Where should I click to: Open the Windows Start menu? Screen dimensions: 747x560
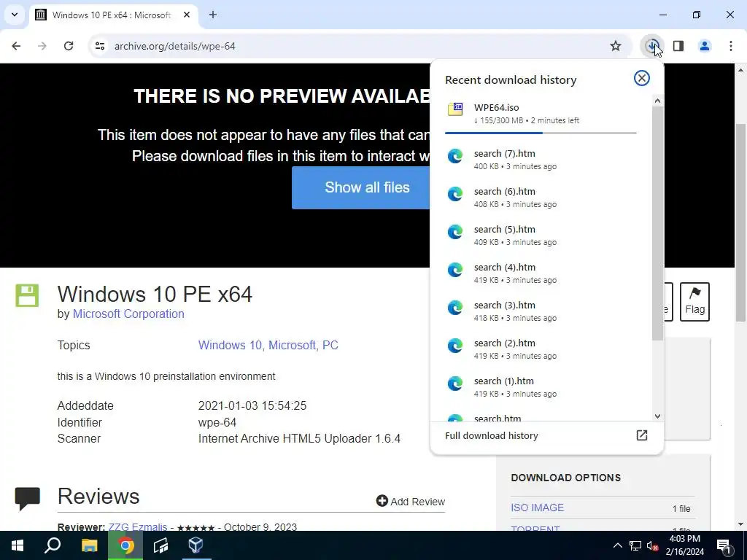click(18, 545)
